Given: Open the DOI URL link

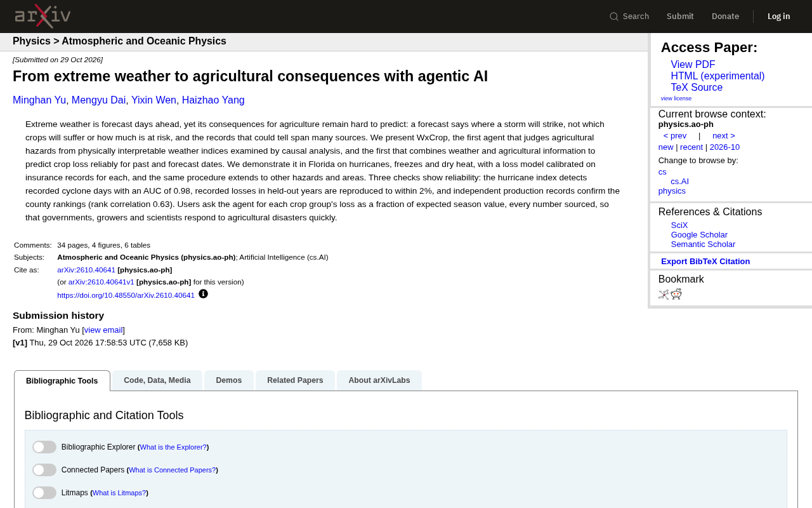Looking at the screenshot, I should pyautogui.click(x=126, y=295).
